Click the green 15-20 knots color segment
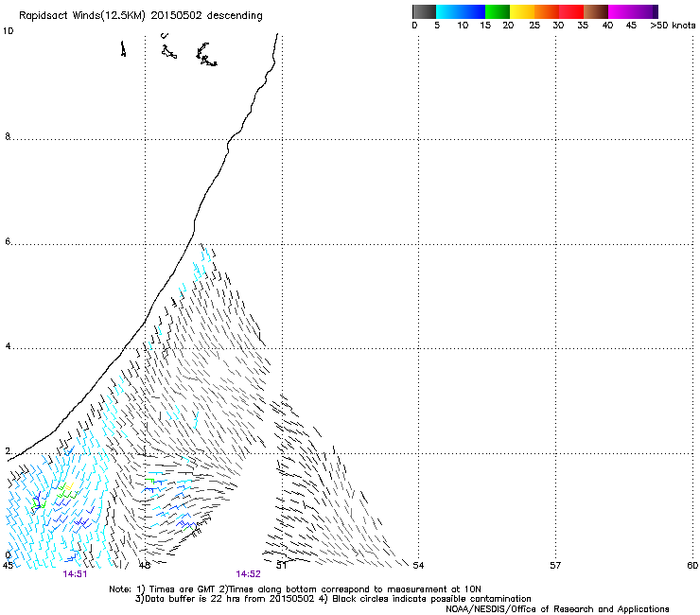Image resolution: width=700 pixels, height=615 pixels. point(498,11)
